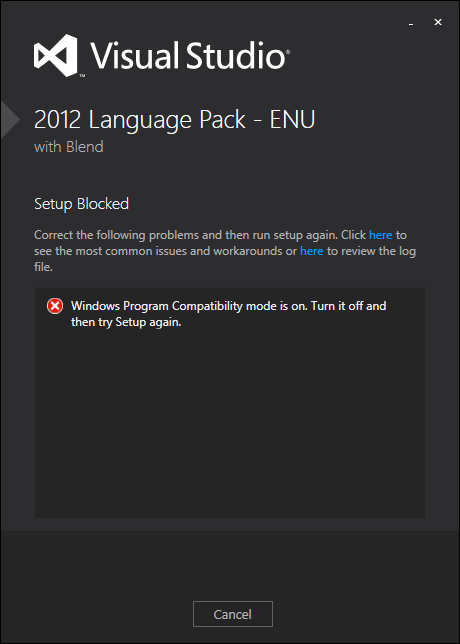
Task: Click the Visual Studio infinity logo icon
Action: pos(56,55)
